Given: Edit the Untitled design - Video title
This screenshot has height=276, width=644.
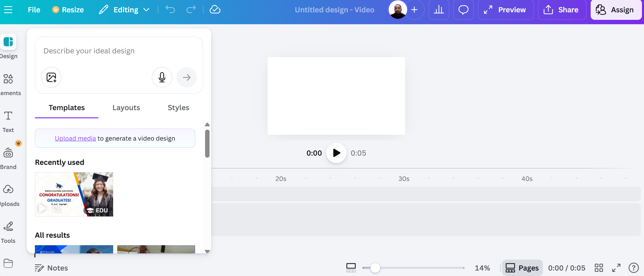Looking at the screenshot, I should click(x=335, y=10).
